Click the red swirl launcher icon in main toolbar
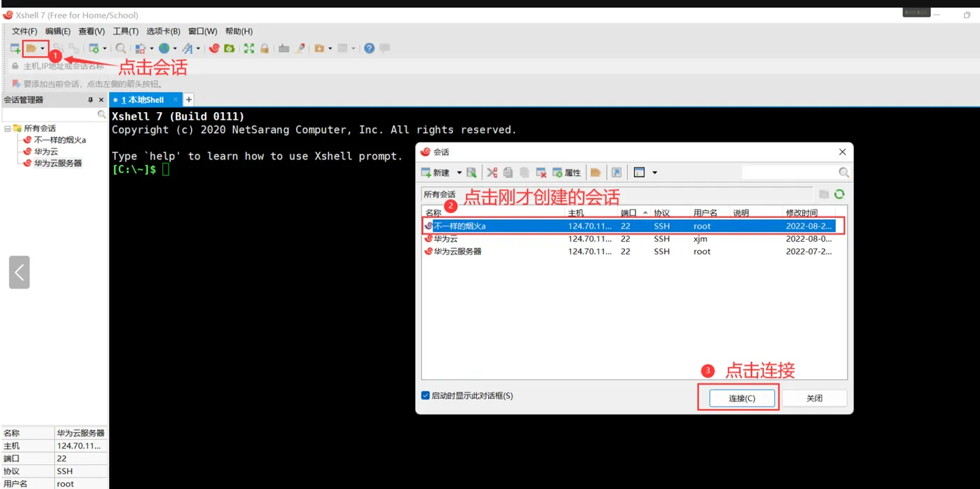The height and width of the screenshot is (489, 980). (214, 48)
